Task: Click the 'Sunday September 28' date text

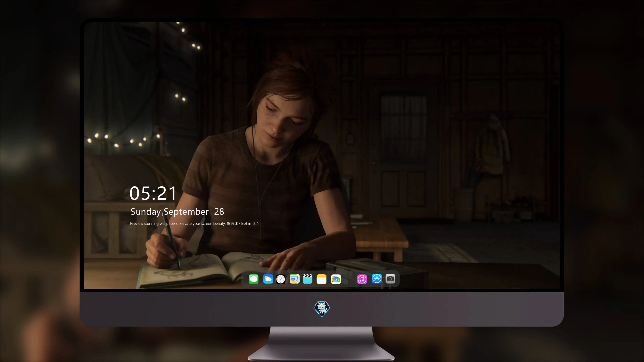Action: 177,212
